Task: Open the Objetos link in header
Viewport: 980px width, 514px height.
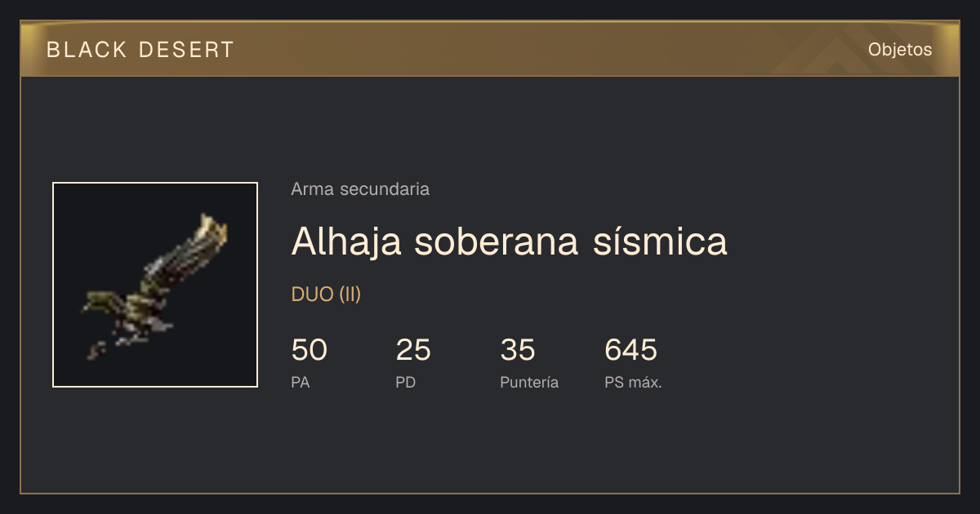Action: (x=900, y=50)
